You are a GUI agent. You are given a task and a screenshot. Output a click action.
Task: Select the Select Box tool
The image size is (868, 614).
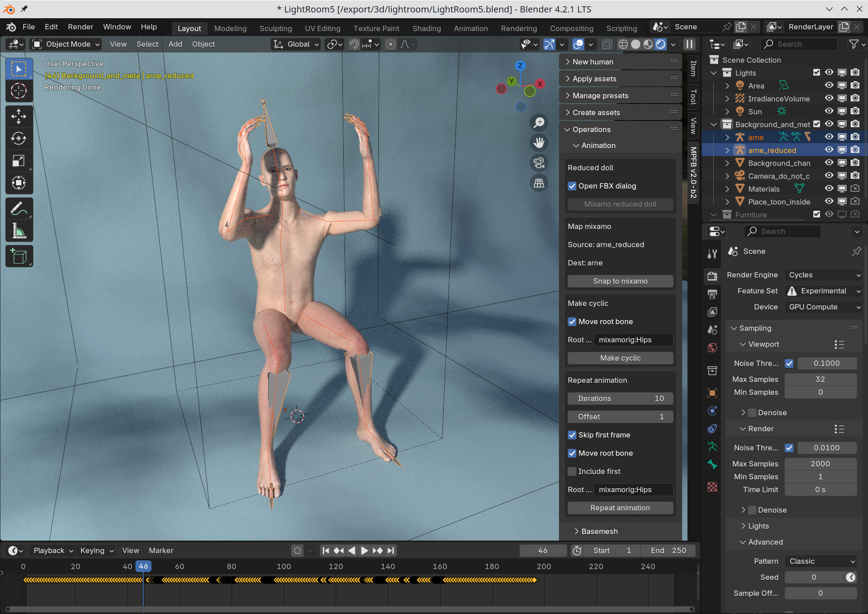coord(19,69)
